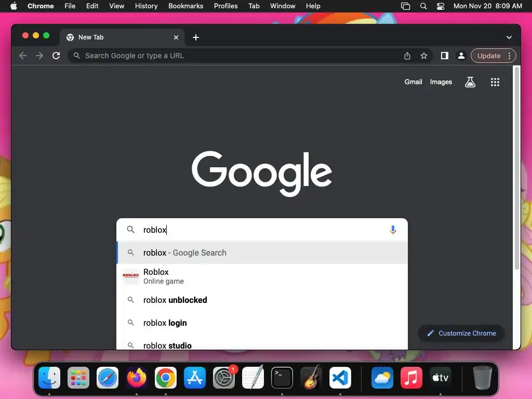
Task: Open the profile avatar icon
Action: (x=461, y=56)
